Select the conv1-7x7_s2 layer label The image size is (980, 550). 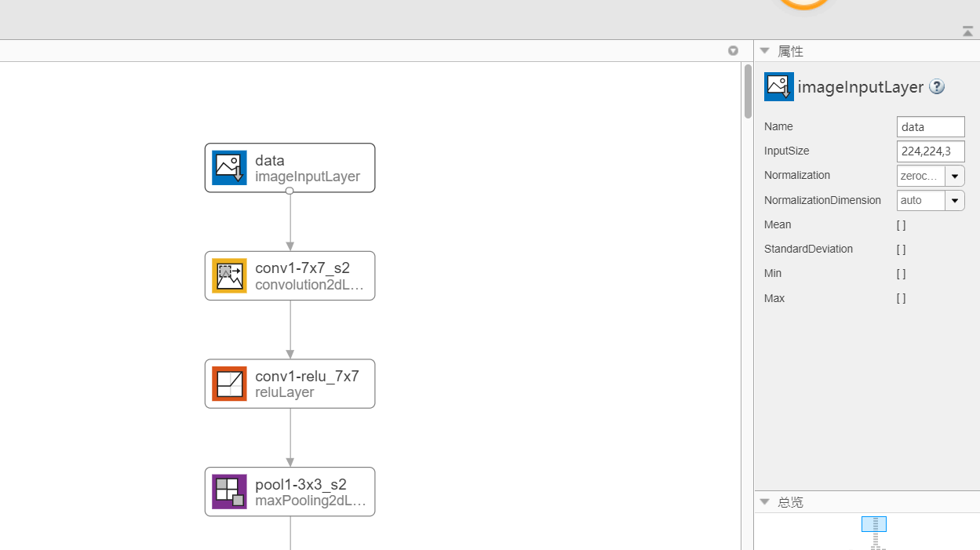[x=302, y=268]
